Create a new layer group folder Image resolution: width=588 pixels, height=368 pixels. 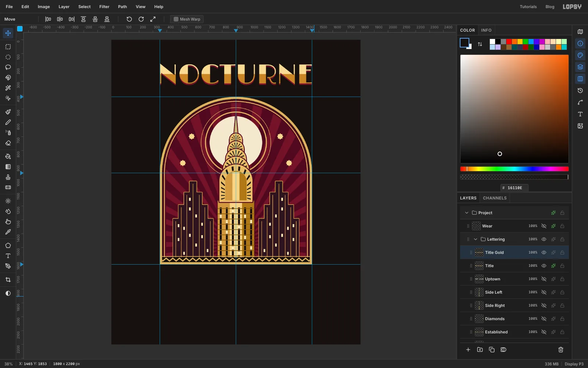(x=480, y=350)
